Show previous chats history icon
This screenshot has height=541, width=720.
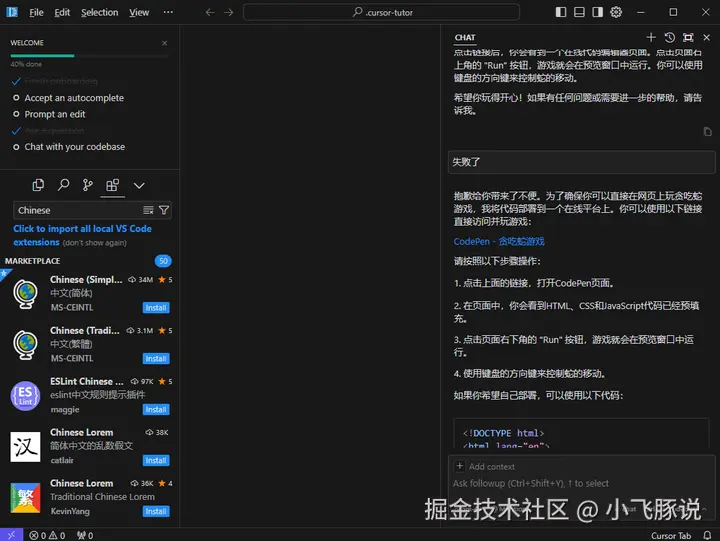coord(669,37)
